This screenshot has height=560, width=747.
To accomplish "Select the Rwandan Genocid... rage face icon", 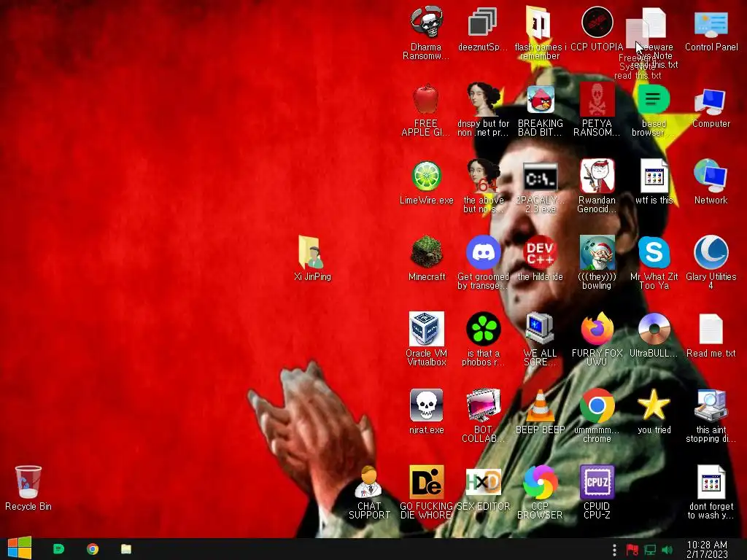I will click(x=597, y=176).
